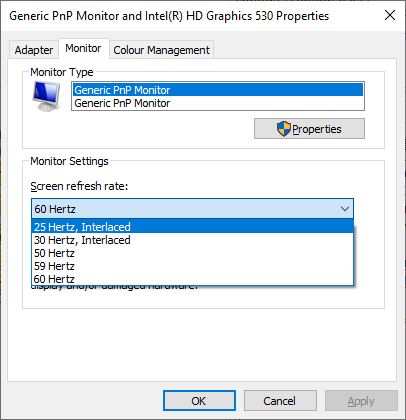Viewport: 406px width, 420px height.
Task: Collapse the refresh rate dropdown arrow
Action: (x=345, y=209)
